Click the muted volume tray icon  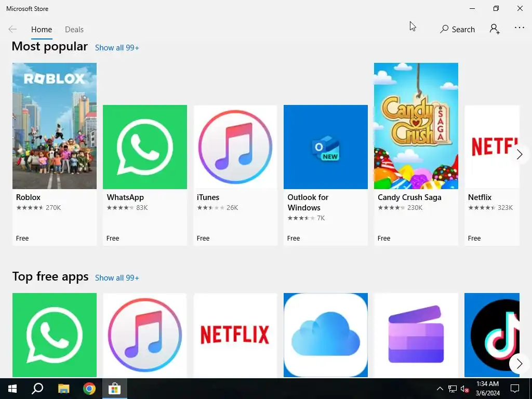tap(465, 389)
